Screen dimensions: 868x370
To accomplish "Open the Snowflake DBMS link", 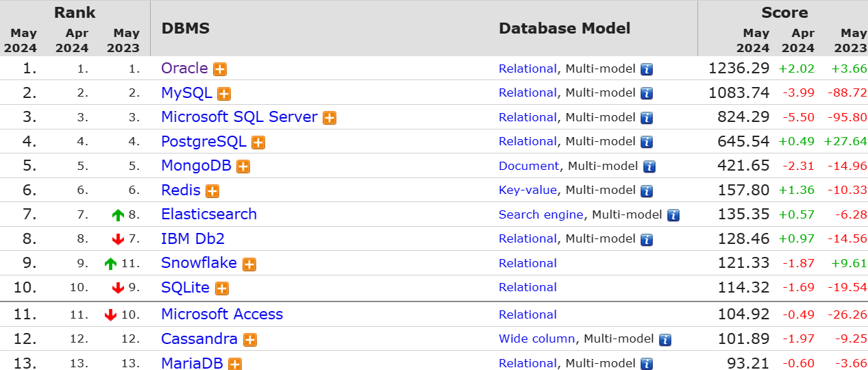I will [x=199, y=262].
